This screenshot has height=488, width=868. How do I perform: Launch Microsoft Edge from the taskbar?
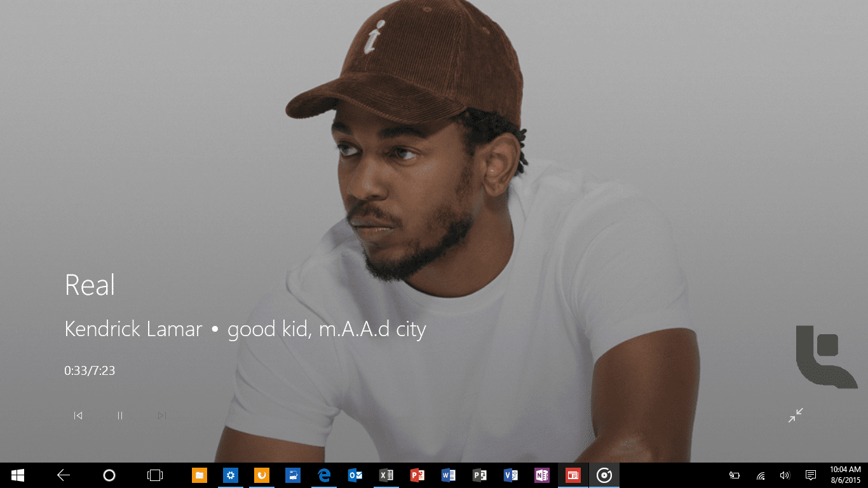tap(324, 475)
